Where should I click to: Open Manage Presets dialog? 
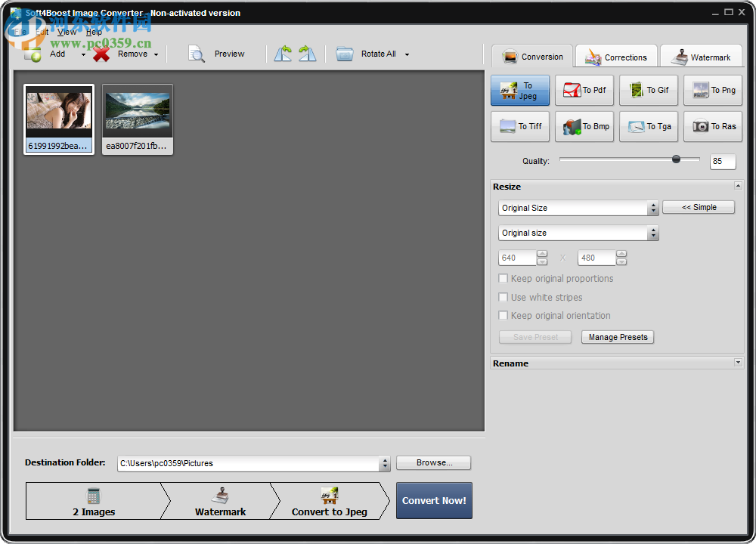(618, 337)
